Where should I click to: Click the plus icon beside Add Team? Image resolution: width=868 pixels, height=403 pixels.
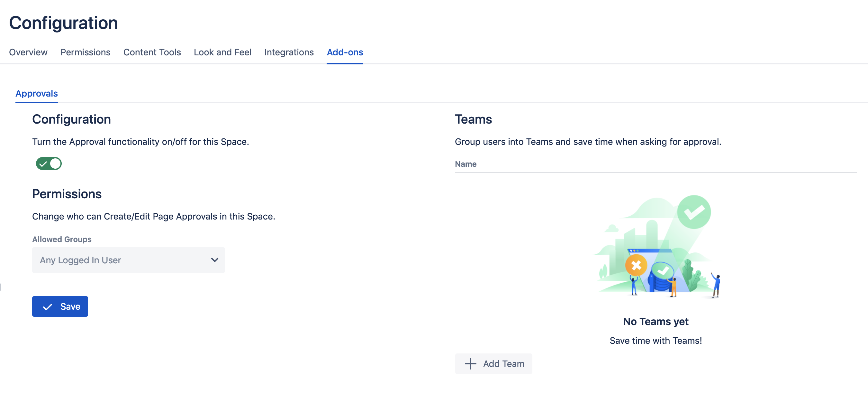click(470, 363)
